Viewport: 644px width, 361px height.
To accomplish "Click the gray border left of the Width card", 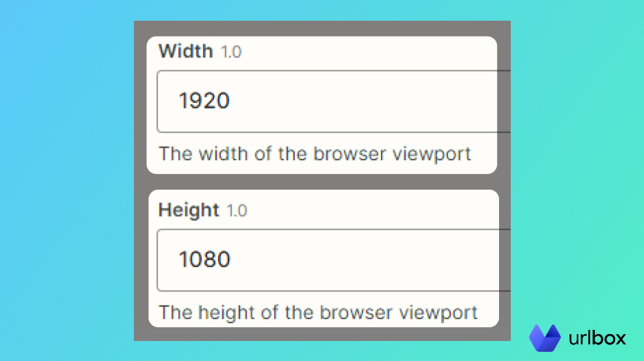I will pyautogui.click(x=140, y=104).
